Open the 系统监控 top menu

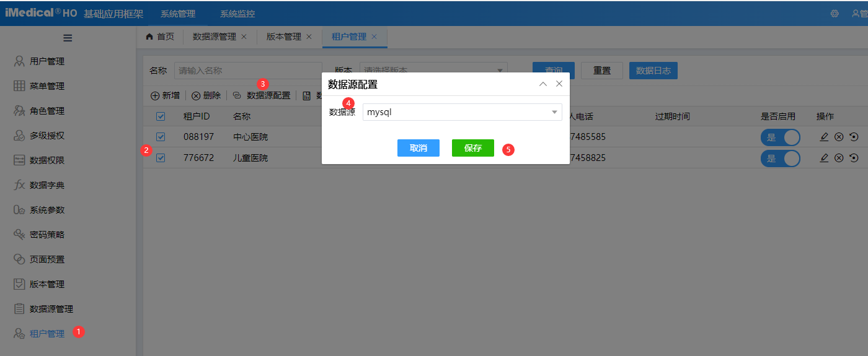click(x=237, y=14)
